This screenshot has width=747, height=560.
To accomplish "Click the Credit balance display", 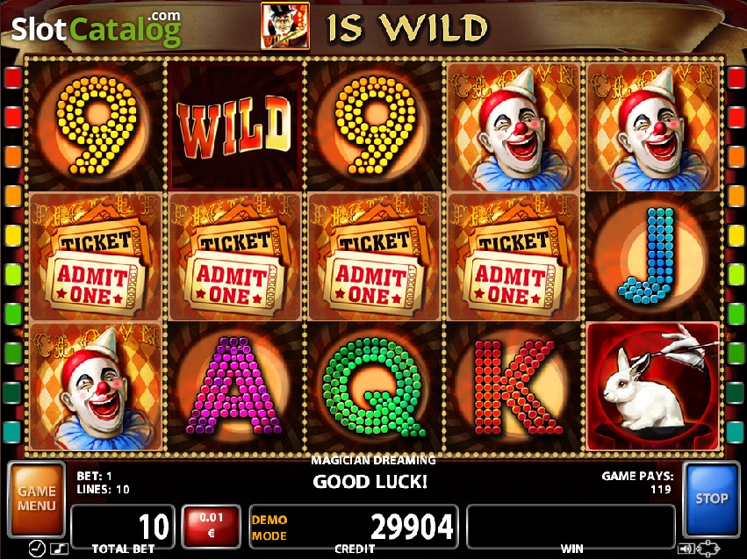I will [354, 526].
